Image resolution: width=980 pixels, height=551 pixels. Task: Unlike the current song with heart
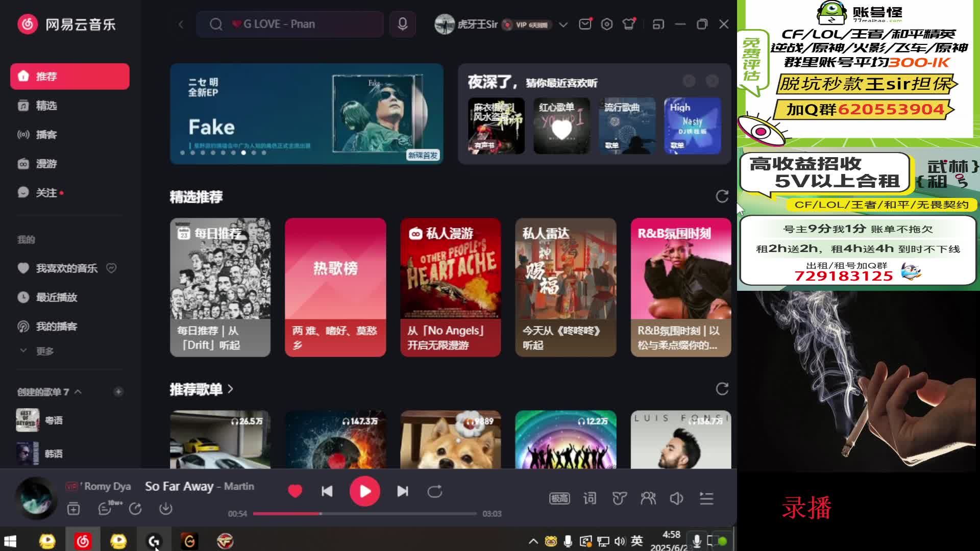point(295,491)
